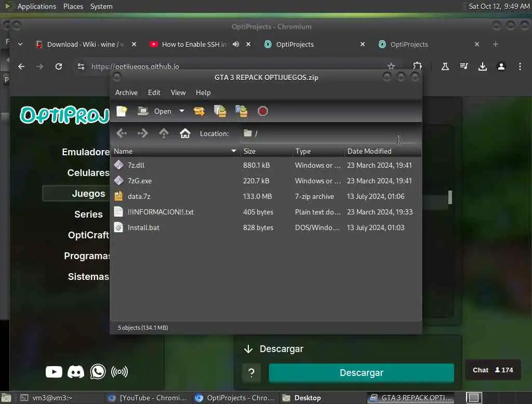Open the Applications system menu
532x404 pixels.
coord(37,6)
